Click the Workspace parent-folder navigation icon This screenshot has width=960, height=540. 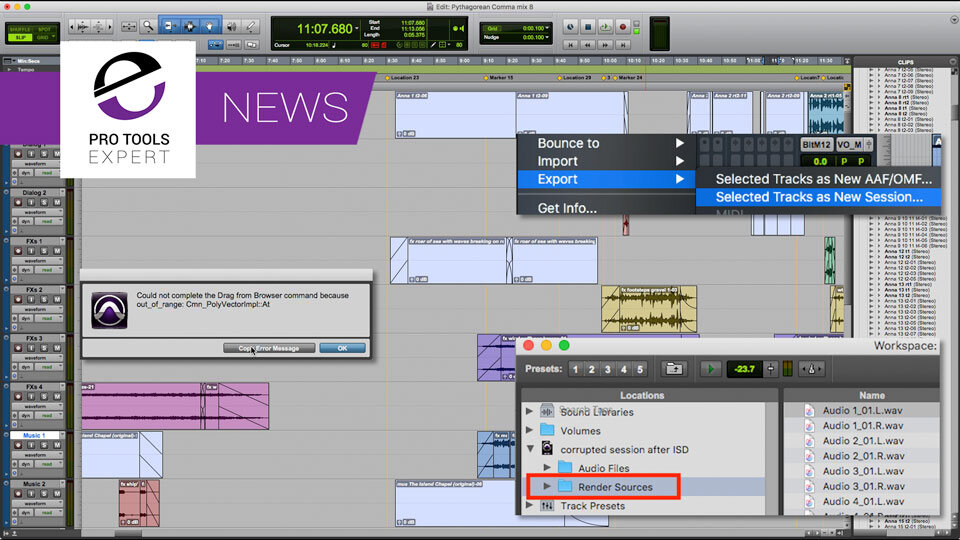(673, 369)
